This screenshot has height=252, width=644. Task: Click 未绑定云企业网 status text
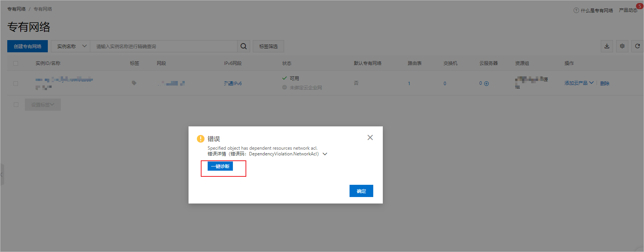(x=306, y=87)
